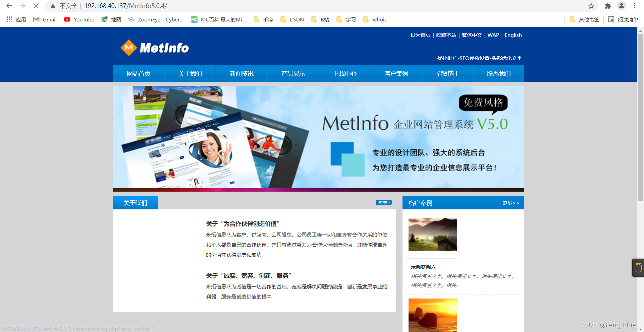This screenshot has height=332, width=644.
Task: Click the address bar URL
Action: (125, 6)
